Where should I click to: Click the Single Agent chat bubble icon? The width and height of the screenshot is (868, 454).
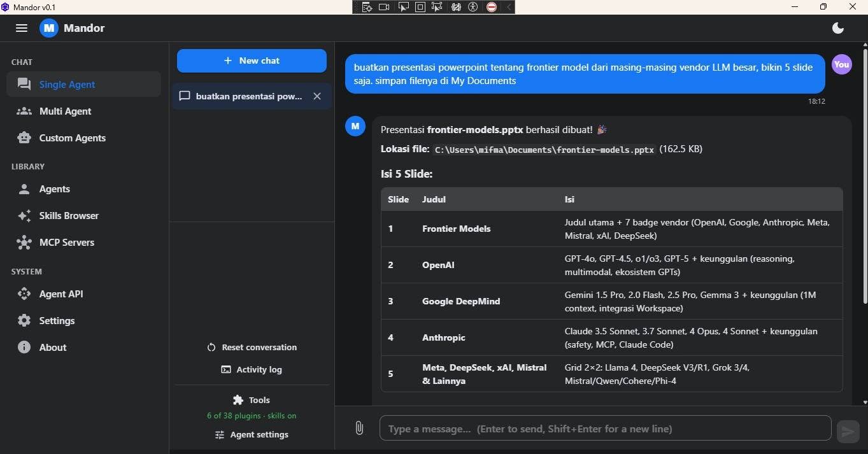coord(24,84)
